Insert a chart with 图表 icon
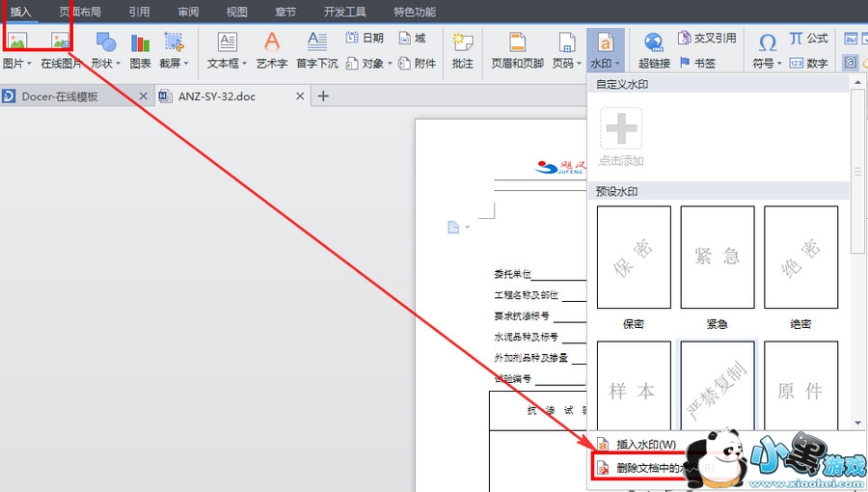868x492 pixels. [140, 42]
